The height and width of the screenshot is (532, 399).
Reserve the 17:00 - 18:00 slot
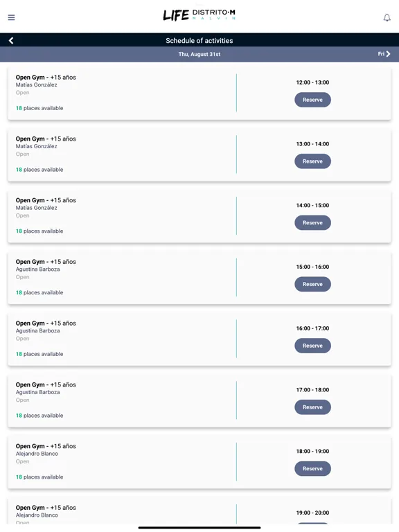312,407
